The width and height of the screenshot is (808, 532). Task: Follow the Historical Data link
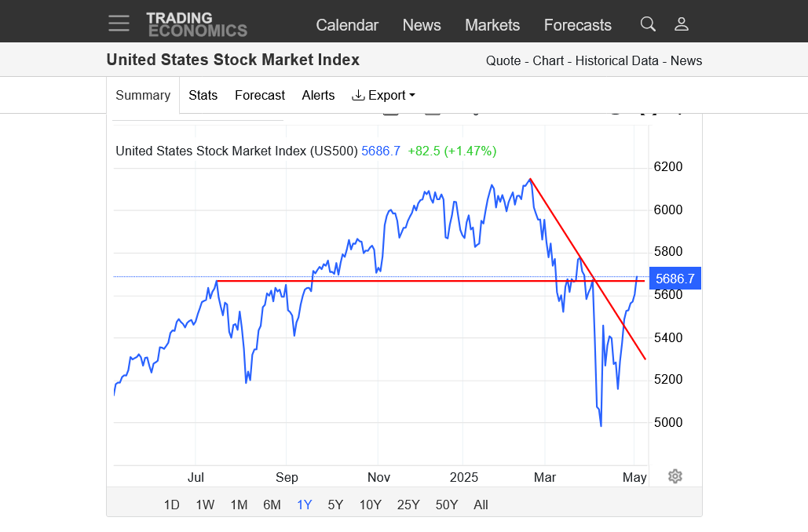coord(617,61)
